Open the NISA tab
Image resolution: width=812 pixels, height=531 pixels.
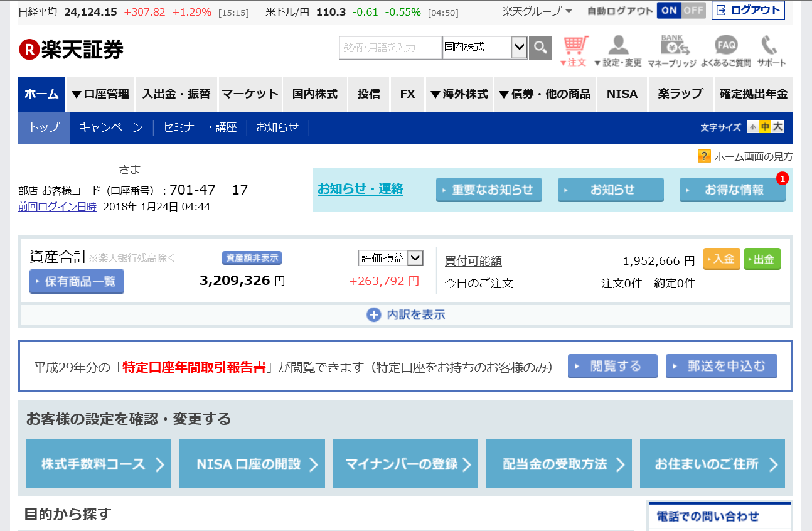pos(622,94)
